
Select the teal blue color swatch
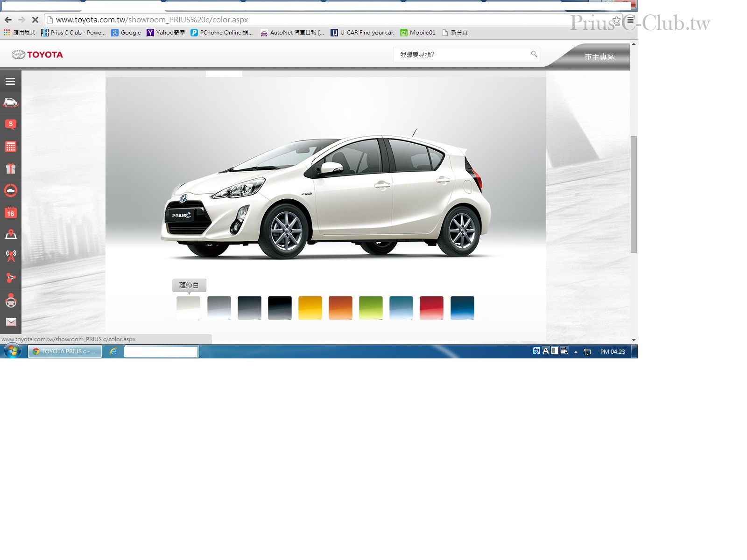click(x=401, y=308)
